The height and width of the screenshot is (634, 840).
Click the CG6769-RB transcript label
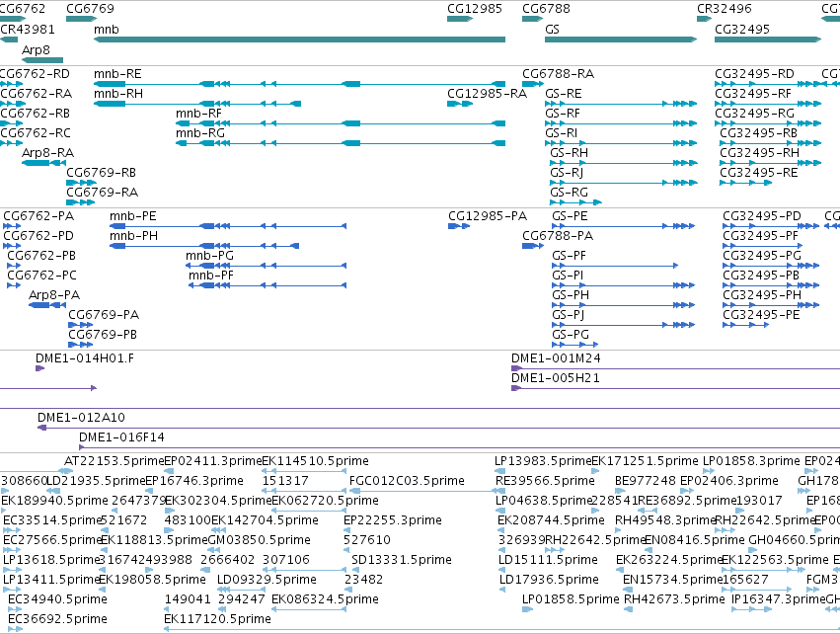pos(102,173)
